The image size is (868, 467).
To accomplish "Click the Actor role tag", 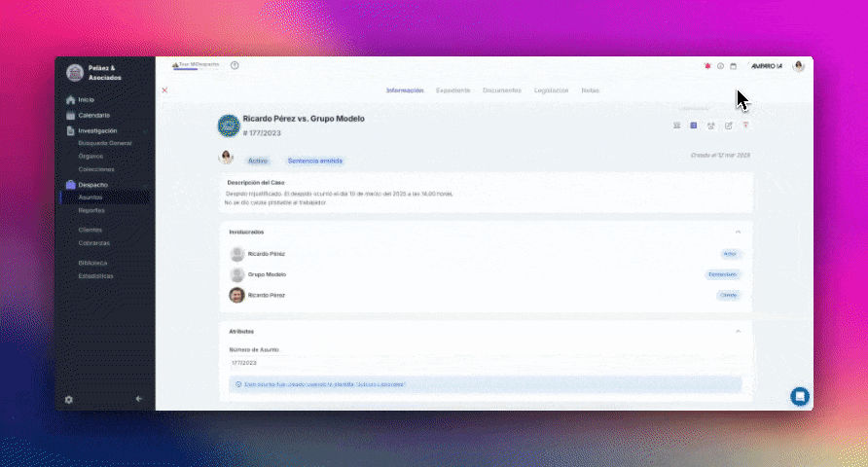I will (x=730, y=254).
